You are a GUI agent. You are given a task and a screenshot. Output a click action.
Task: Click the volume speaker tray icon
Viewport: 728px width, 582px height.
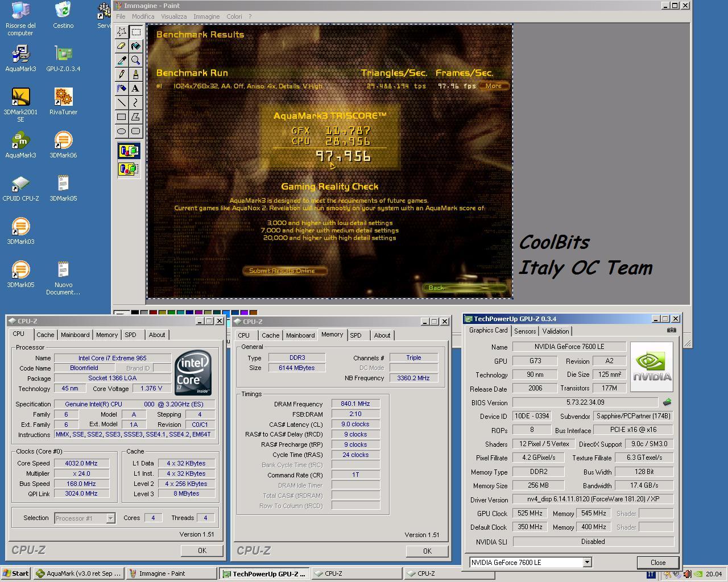point(686,574)
